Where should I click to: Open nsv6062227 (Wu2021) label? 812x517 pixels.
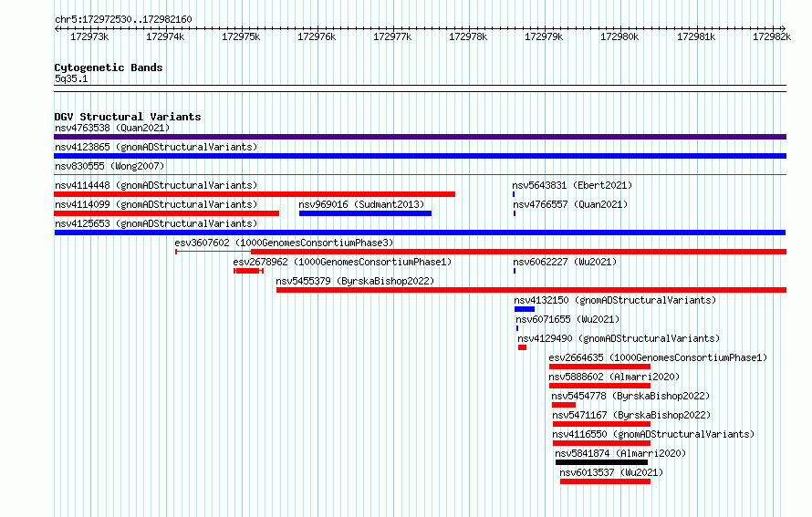tap(565, 262)
